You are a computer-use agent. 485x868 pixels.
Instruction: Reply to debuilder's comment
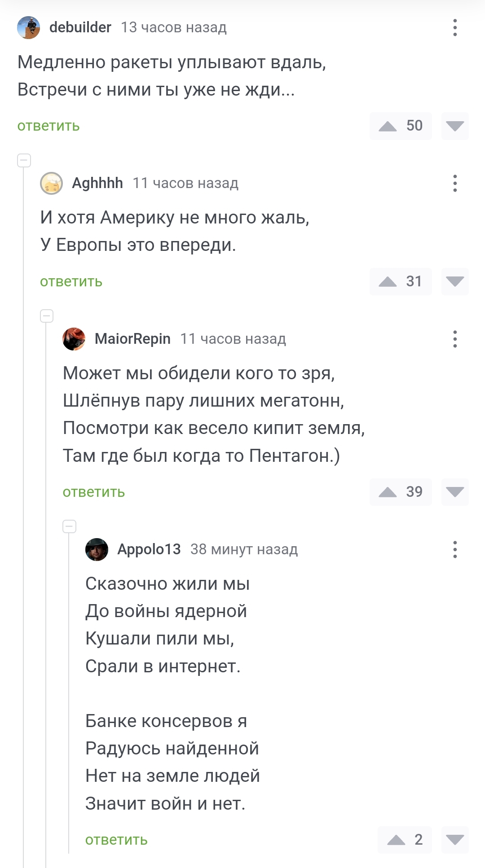[48, 126]
